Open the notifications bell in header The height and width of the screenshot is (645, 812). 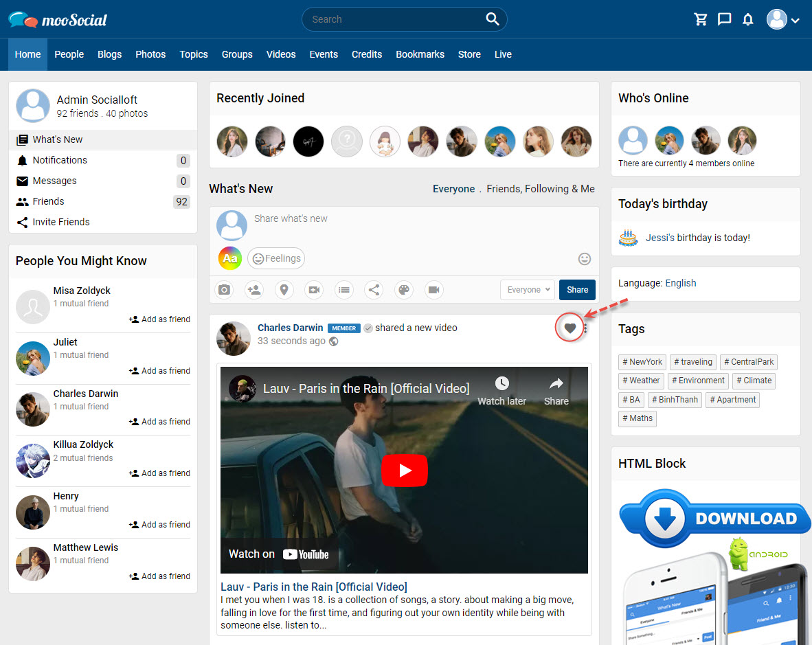pos(748,20)
